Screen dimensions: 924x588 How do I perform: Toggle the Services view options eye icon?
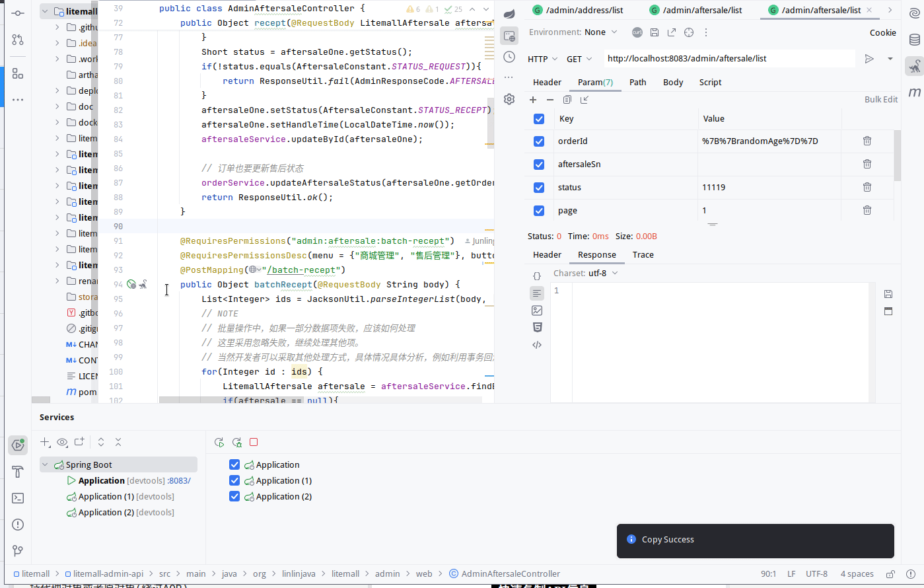62,442
